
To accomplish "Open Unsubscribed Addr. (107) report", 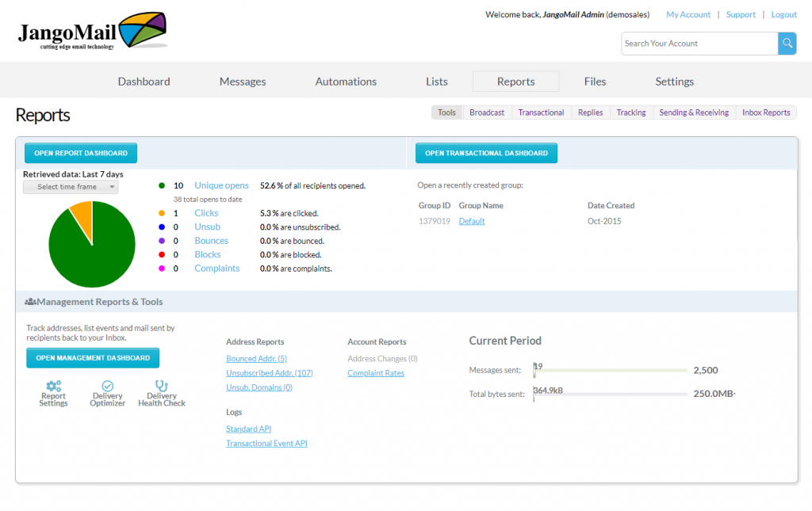I will click(x=270, y=373).
